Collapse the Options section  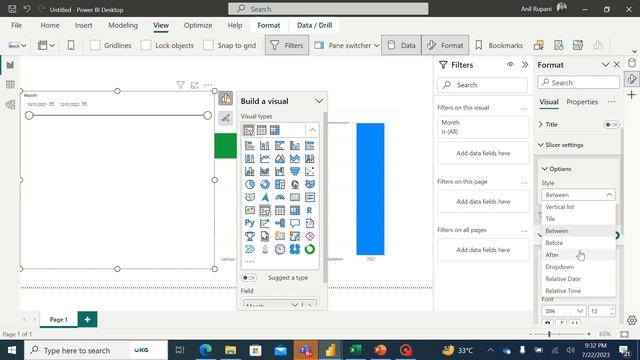tap(544, 169)
